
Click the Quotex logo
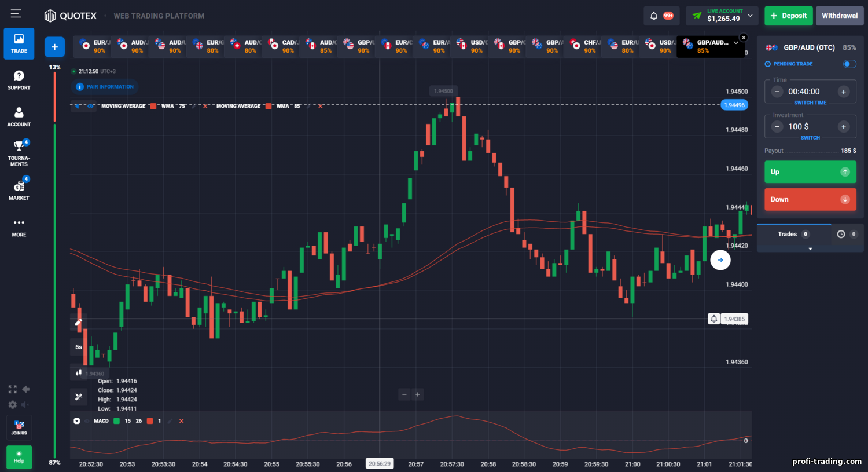71,16
